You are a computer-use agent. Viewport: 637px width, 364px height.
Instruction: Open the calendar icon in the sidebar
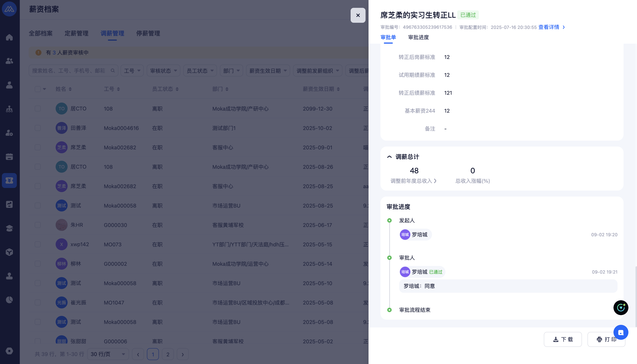9,157
